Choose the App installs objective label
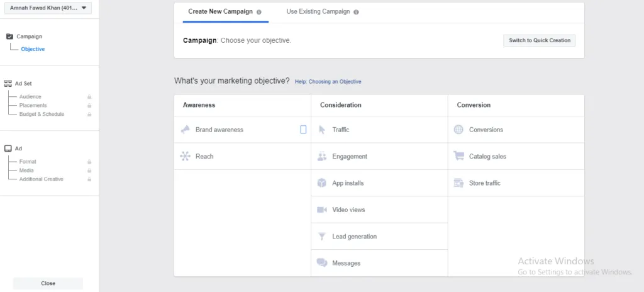This screenshot has height=292, width=644. pos(348,183)
